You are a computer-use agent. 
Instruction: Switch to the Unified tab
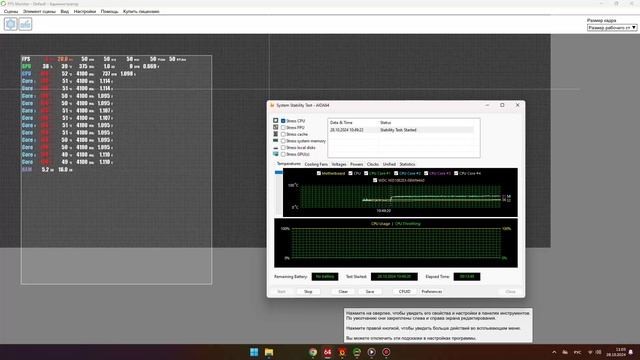[x=389, y=164]
